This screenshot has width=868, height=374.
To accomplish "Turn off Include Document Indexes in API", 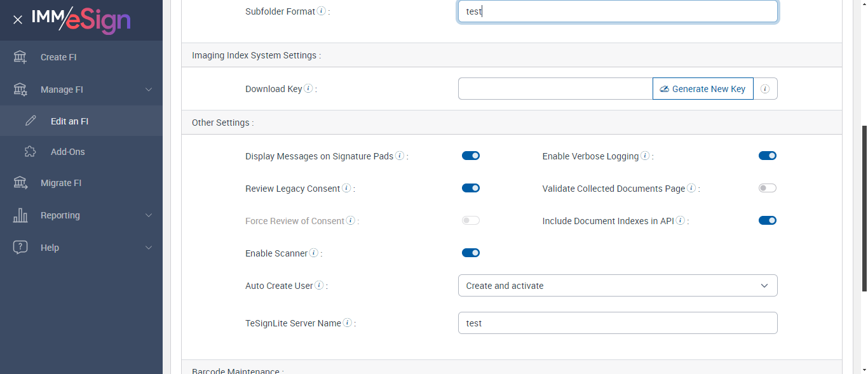I will (768, 220).
